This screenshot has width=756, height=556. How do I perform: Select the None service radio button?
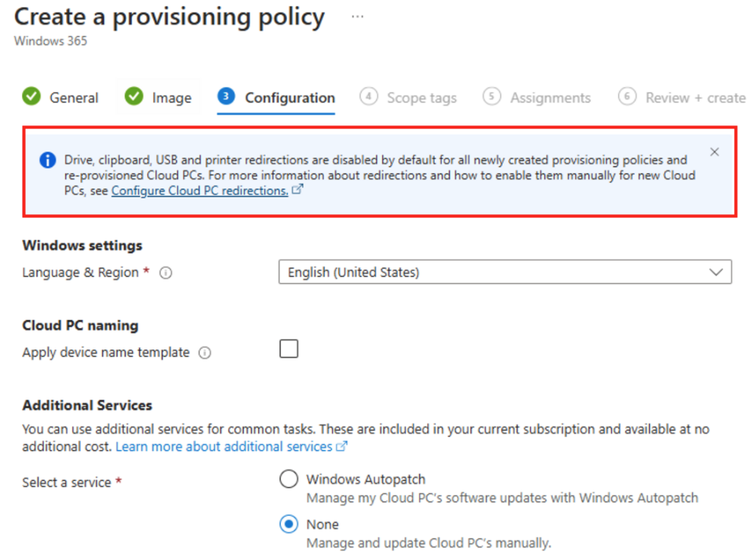click(288, 524)
